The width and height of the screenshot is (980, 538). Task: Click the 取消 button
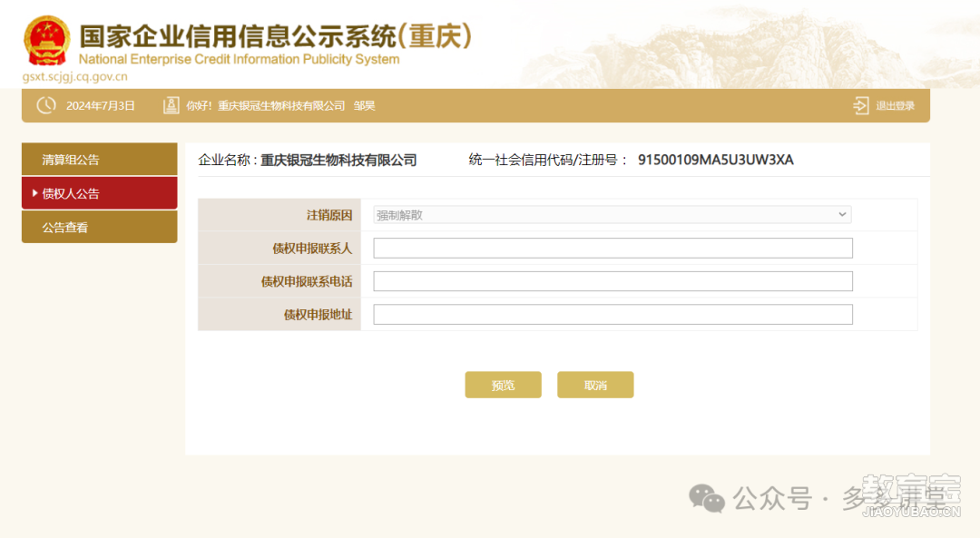pos(595,385)
